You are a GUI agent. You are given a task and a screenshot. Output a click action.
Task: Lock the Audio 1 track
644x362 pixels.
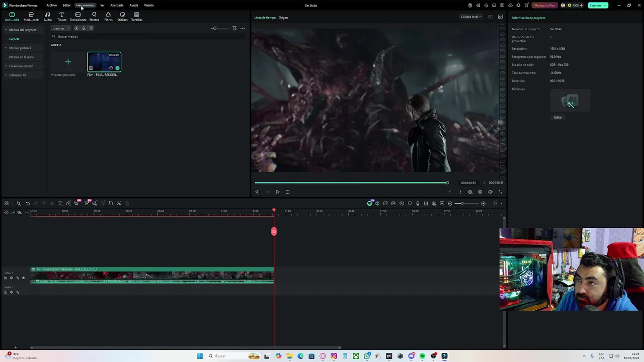[x=6, y=292]
